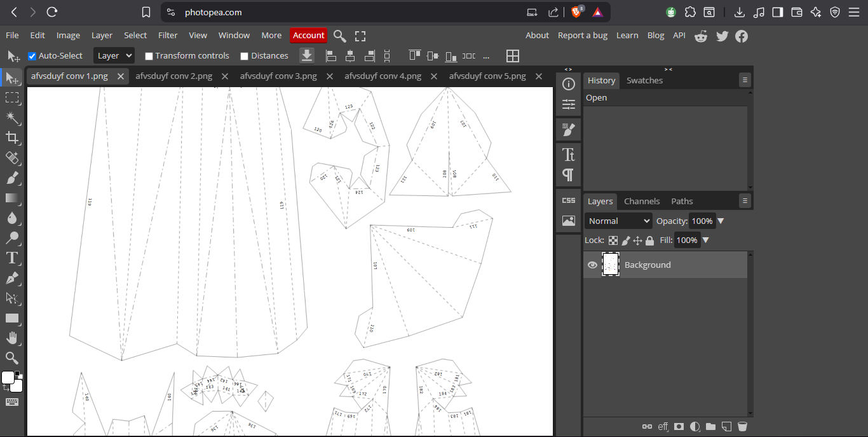Image resolution: width=868 pixels, height=437 pixels.
Task: Choose the Path Select arrow tool
Action: [x=12, y=298]
